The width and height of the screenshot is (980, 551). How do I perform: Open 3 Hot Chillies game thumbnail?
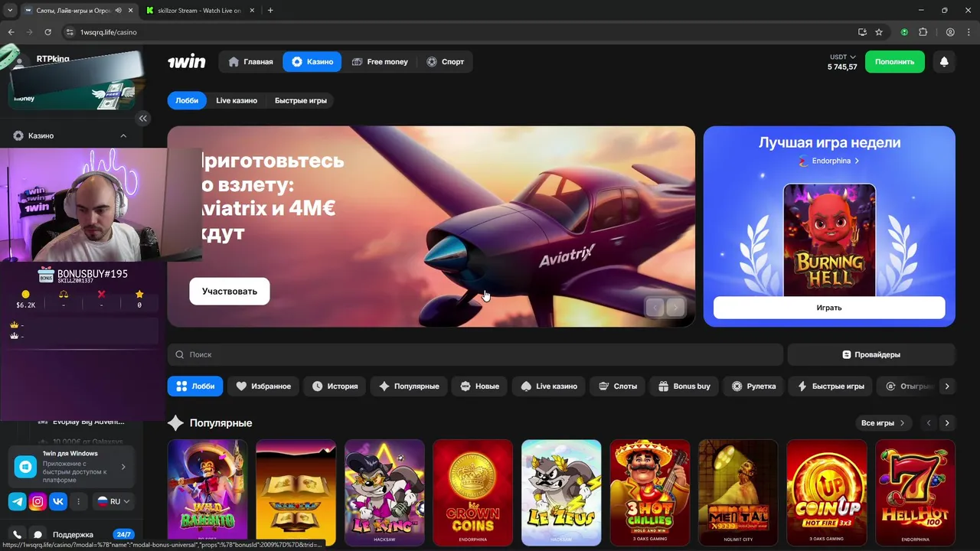650,492
